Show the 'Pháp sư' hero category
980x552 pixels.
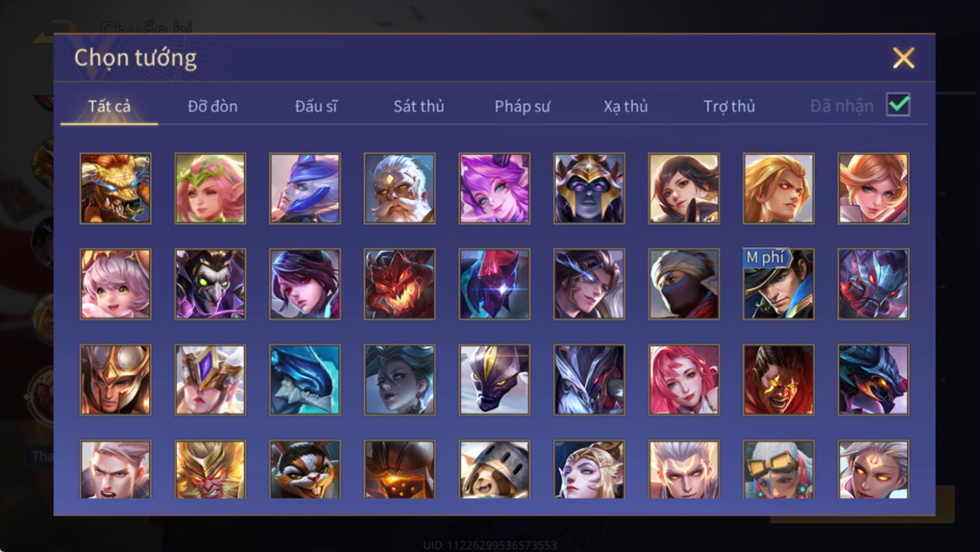[522, 106]
